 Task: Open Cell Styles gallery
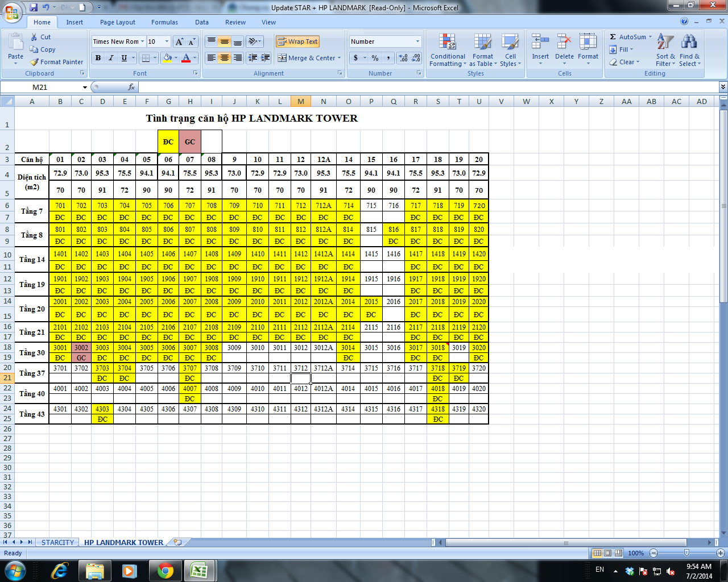point(510,50)
